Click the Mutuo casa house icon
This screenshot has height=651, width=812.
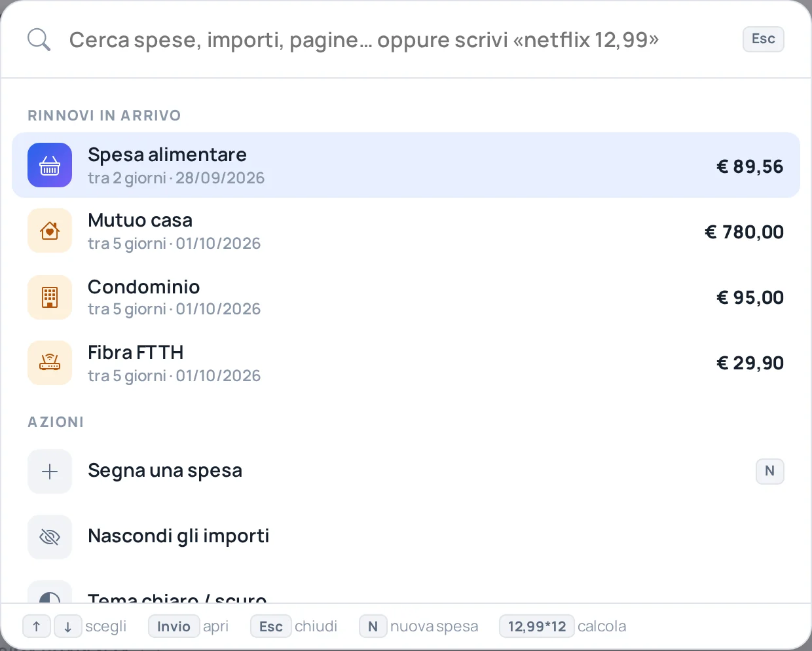click(x=50, y=231)
